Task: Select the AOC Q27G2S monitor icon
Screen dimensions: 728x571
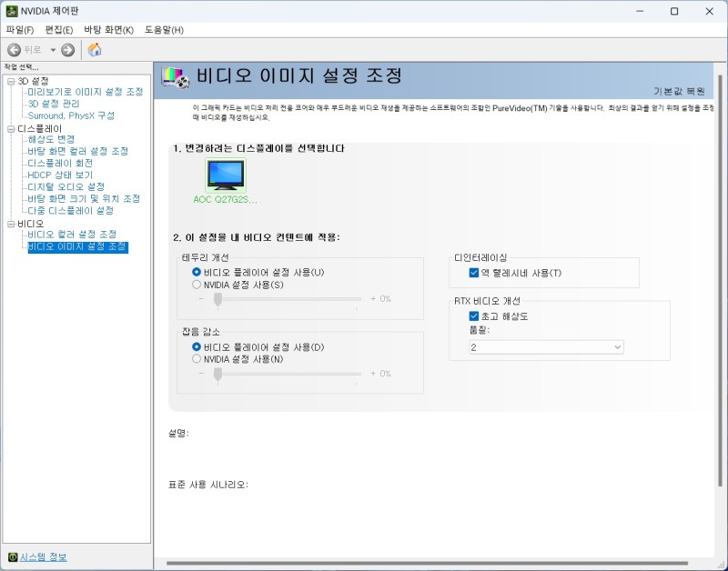Action: point(226,175)
